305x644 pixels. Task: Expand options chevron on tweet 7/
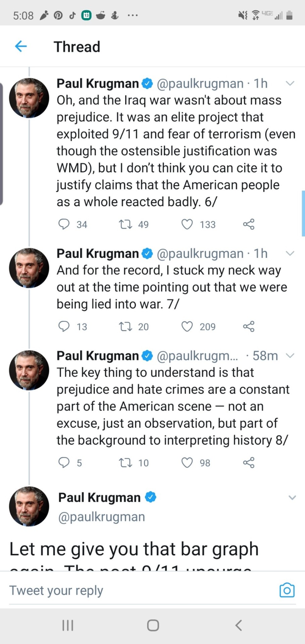point(290,253)
